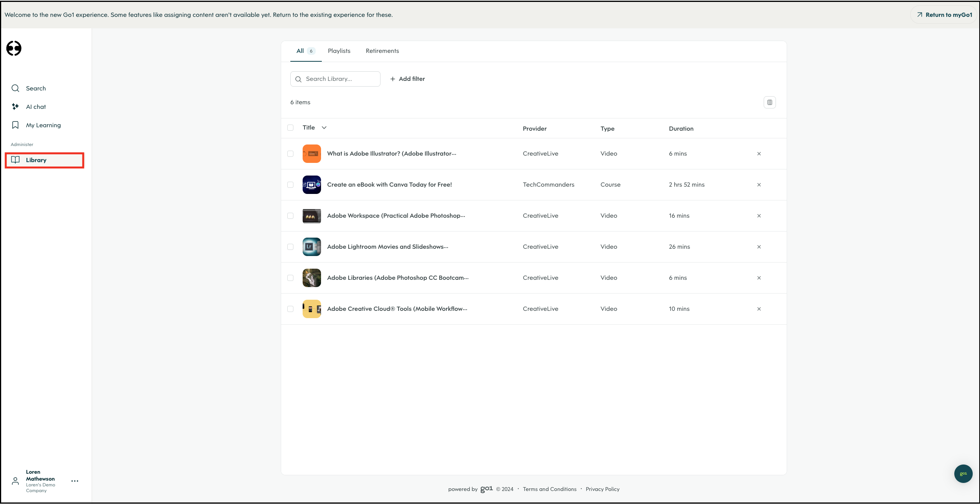Screen dimensions: 980x504
Task: Open Create an eBook with Canva title
Action: click(x=389, y=185)
